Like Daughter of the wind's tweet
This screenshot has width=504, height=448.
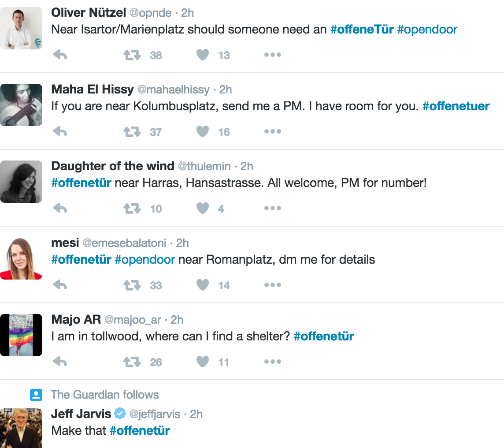202,209
